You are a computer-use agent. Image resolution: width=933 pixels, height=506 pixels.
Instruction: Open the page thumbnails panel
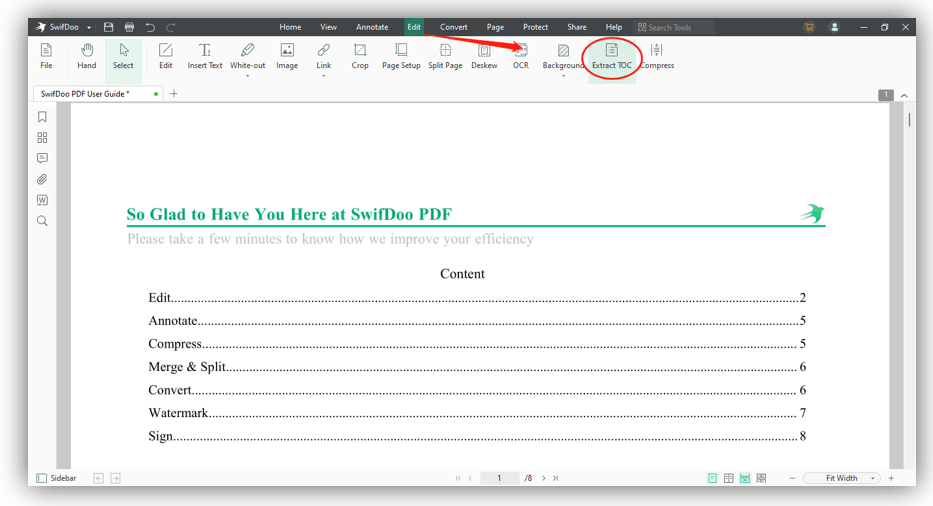click(42, 138)
